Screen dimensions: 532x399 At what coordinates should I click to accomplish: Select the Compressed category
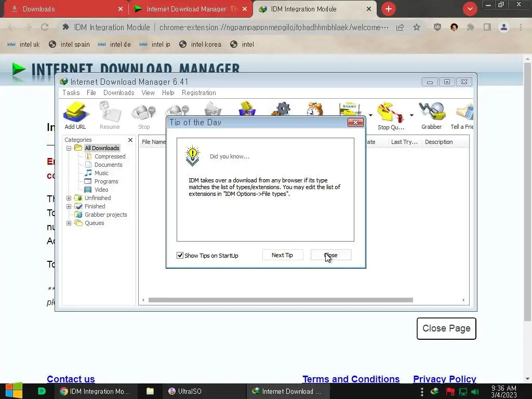coord(110,156)
